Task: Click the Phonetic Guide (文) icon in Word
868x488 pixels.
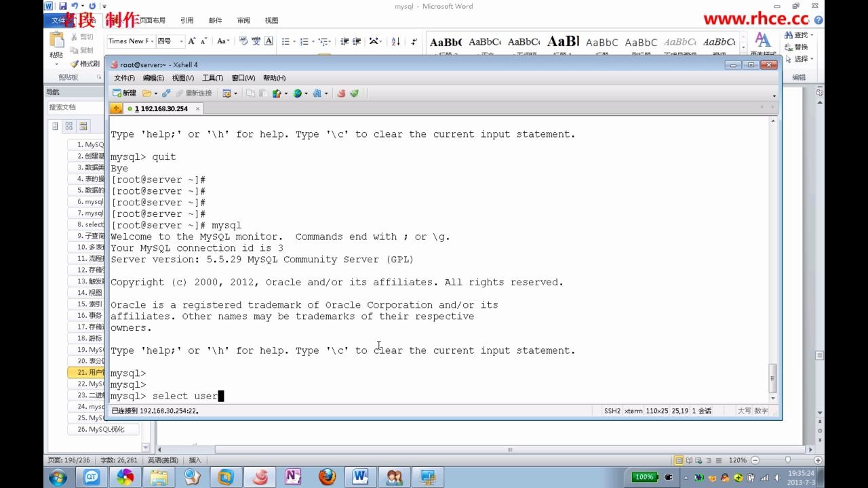Action: (256, 41)
